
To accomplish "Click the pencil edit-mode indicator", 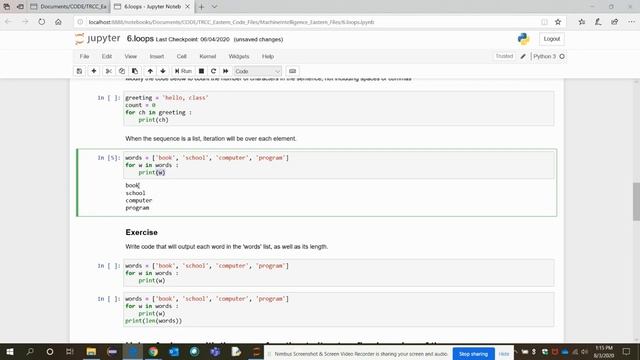I will [523, 56].
